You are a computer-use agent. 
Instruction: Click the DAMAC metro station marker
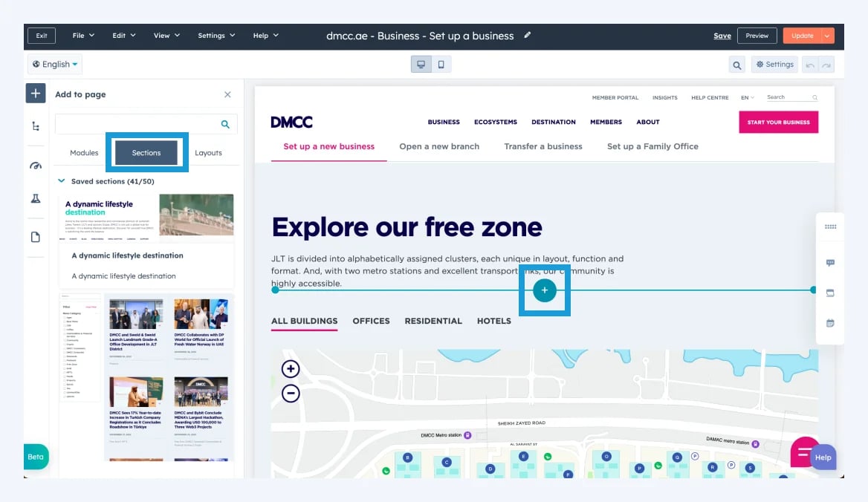click(x=755, y=443)
